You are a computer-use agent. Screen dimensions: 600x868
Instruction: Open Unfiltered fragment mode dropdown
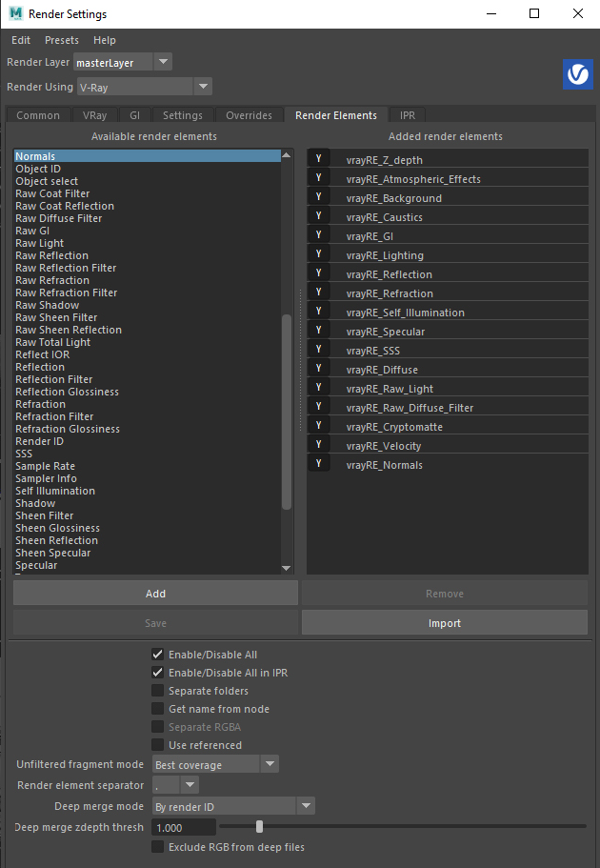[215, 764]
